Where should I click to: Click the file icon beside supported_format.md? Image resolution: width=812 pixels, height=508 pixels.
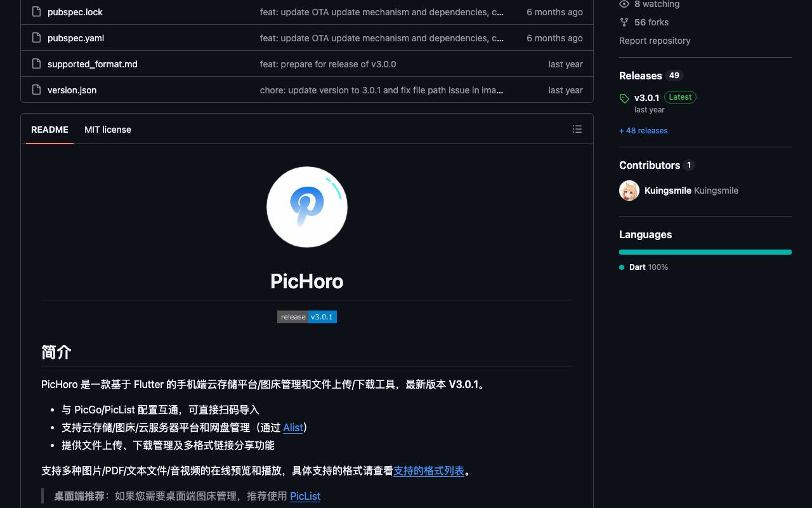point(36,64)
